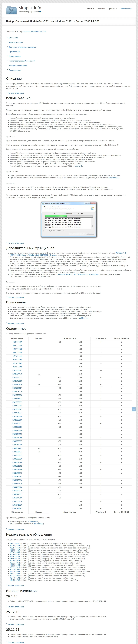The height and width of the screenshot is (644, 138).
Task: Open the инструкции link about boot.wim
Action: (114, 178)
